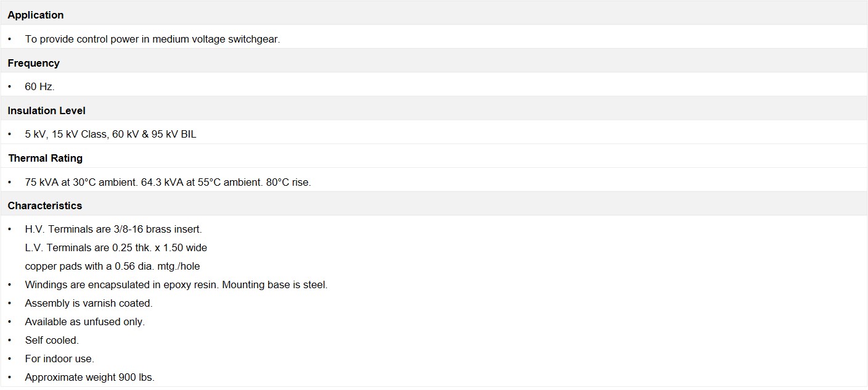This screenshot has height=390, width=868.
Task: Click the L.V. Terminals 0.25 thk. line
Action: pyautogui.click(x=116, y=247)
